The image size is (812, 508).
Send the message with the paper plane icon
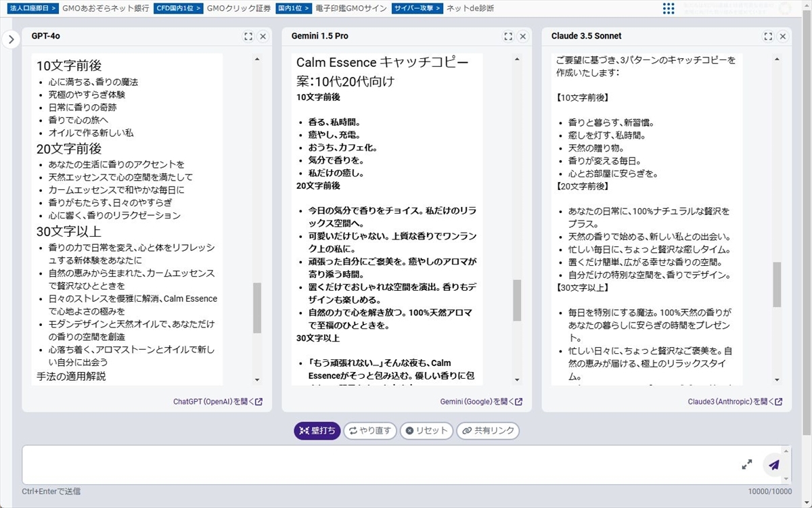(x=774, y=465)
